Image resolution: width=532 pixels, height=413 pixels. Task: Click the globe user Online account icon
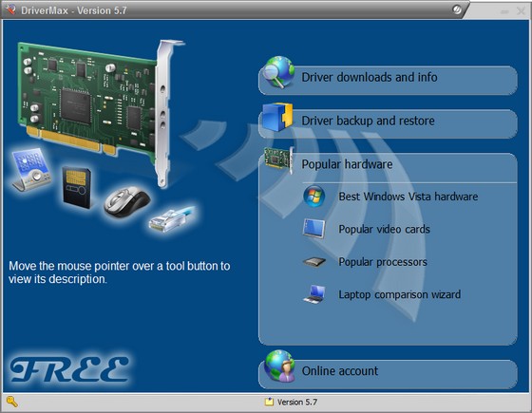tap(280, 366)
